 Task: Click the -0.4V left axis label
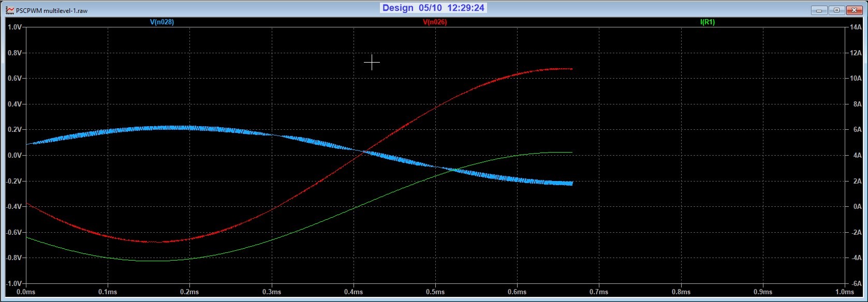(x=14, y=207)
